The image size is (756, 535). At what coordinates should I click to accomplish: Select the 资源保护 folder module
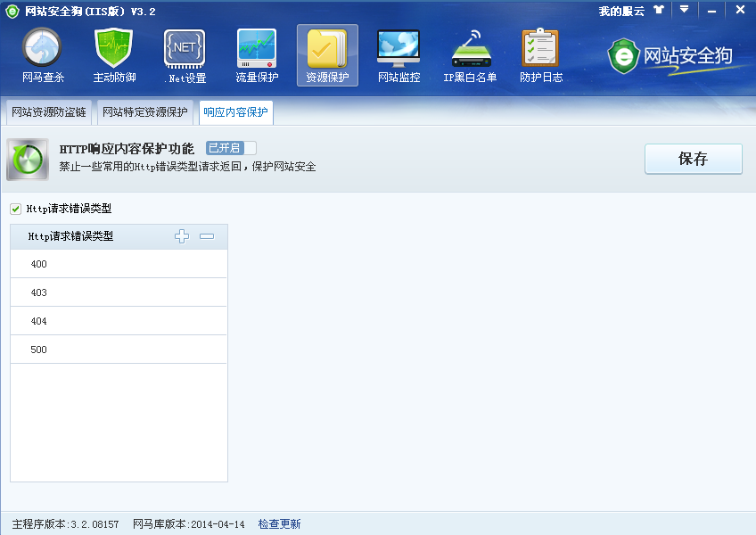(327, 55)
